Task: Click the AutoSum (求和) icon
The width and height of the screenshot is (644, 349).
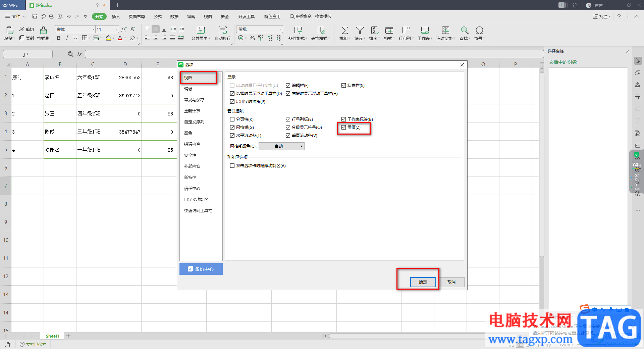Action: 344,30
